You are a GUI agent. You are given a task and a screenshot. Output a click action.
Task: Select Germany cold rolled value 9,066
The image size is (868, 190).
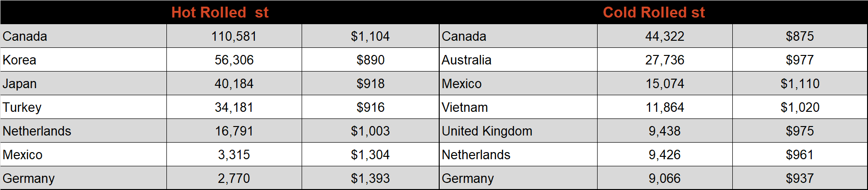coord(665,178)
